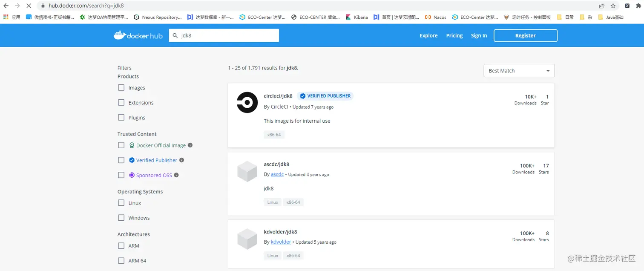Viewport: 644px width, 271px height.
Task: Open the Java基础 bookmark folder
Action: click(611, 17)
